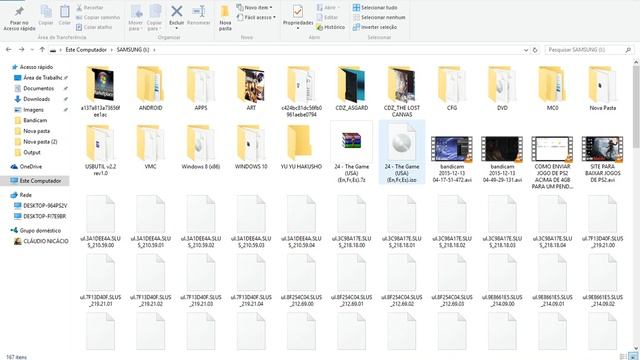This screenshot has height=360, width=640.
Task: Click Selecionar tudo
Action: point(375,8)
